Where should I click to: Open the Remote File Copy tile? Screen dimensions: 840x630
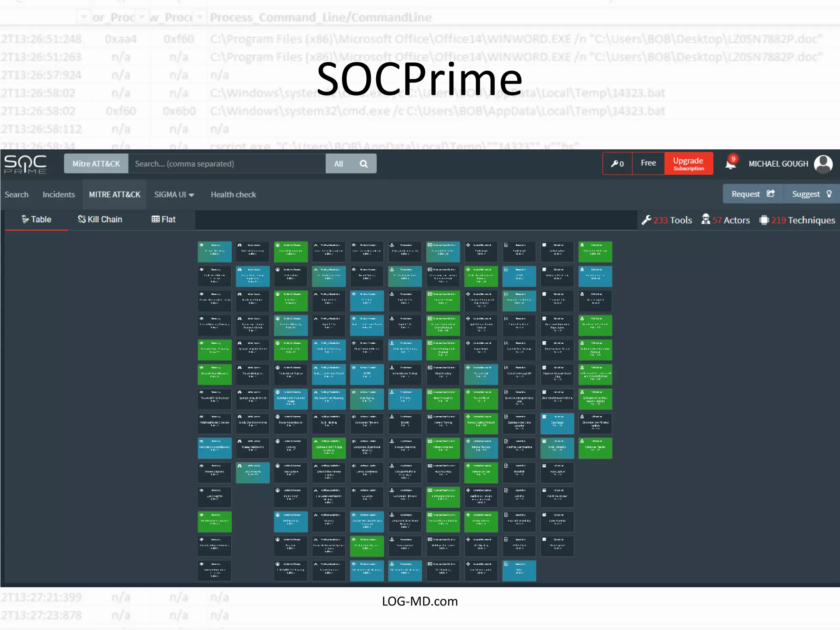click(481, 448)
